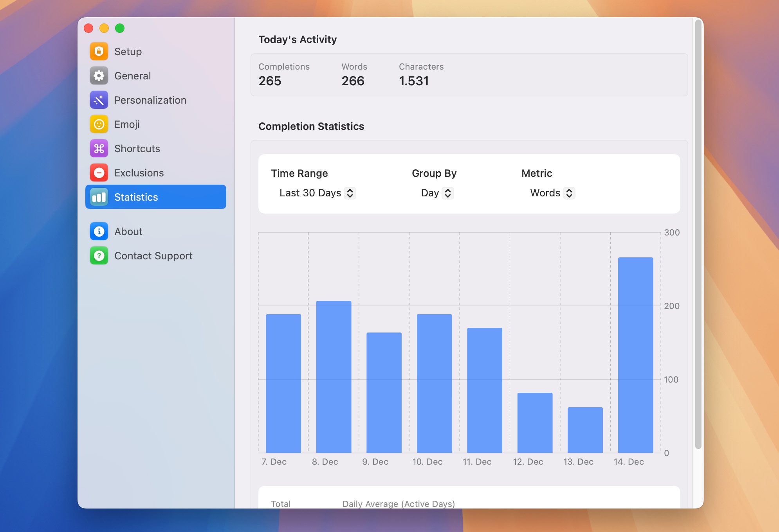Click the yellow Emoji smiley icon
Viewport: 779px width, 532px height.
(99, 124)
